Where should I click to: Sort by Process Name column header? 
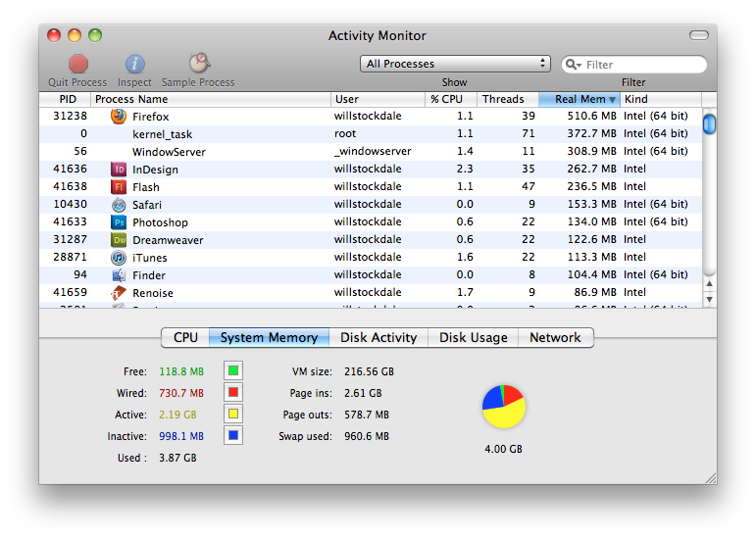click(x=211, y=99)
